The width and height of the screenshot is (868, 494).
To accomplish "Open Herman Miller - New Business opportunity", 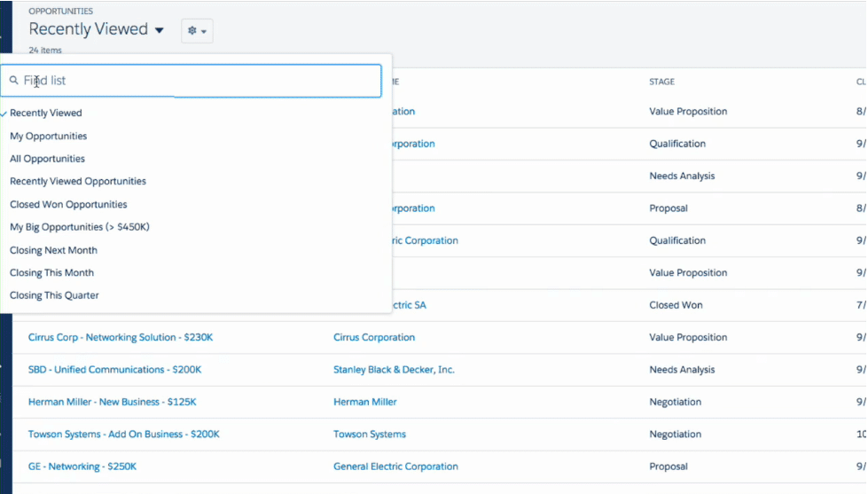I will pyautogui.click(x=113, y=403).
